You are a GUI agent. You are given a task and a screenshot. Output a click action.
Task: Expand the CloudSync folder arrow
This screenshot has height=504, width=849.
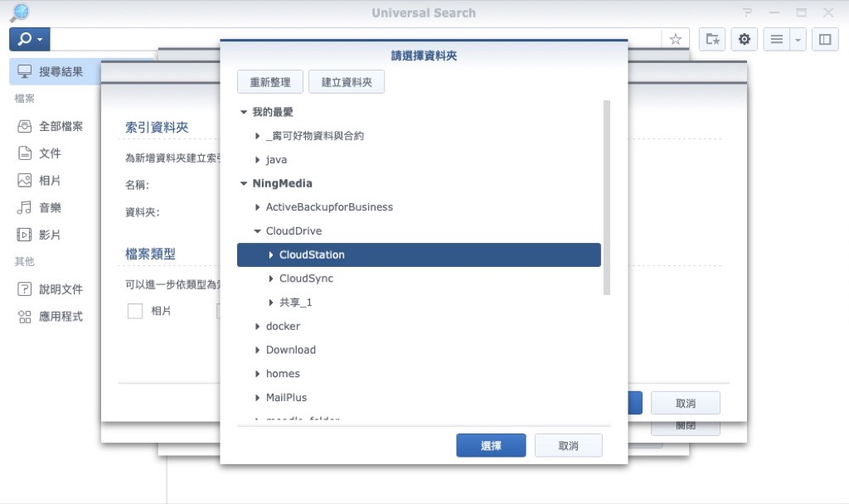(x=271, y=279)
